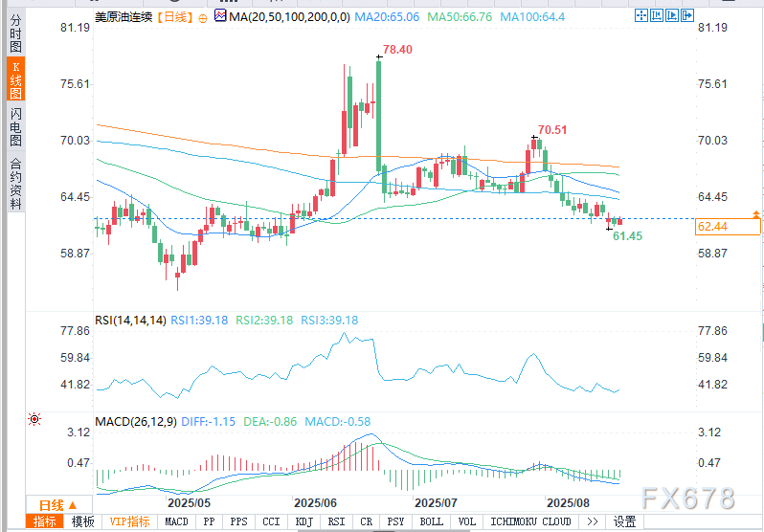764x532 pixels.
Task: Open 合约资料 contract info tab
Action: point(15,178)
